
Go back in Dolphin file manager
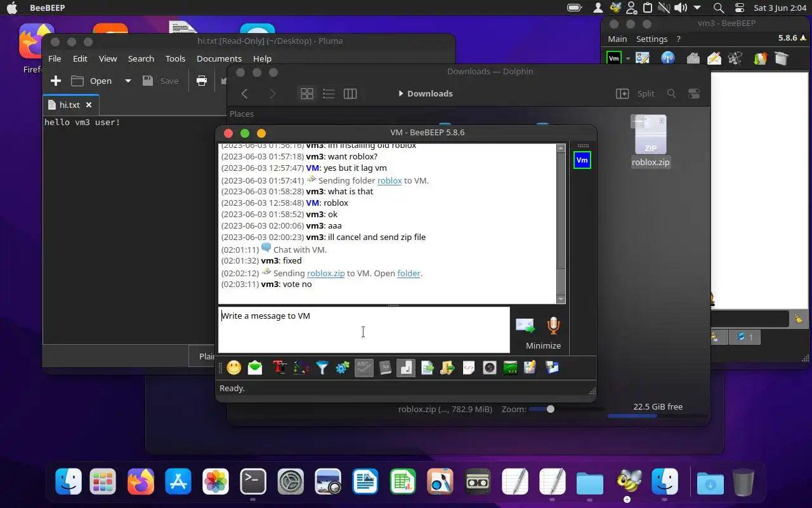[x=244, y=93]
